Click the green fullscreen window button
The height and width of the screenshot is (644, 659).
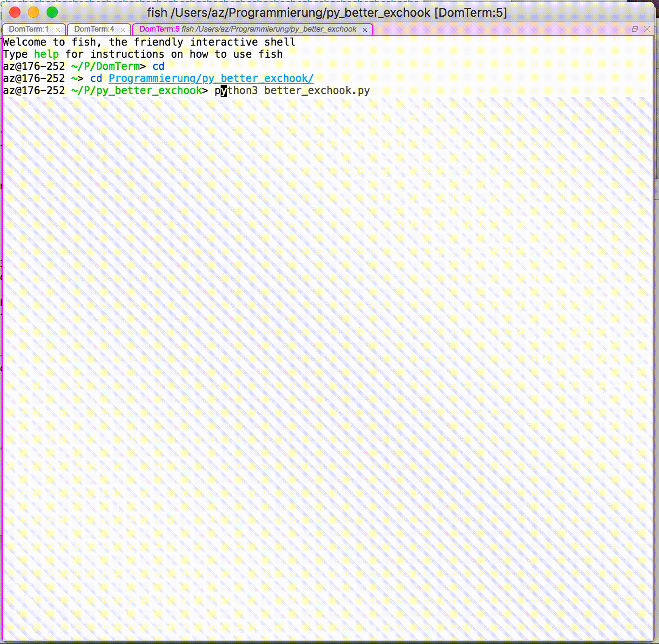pyautogui.click(x=52, y=13)
